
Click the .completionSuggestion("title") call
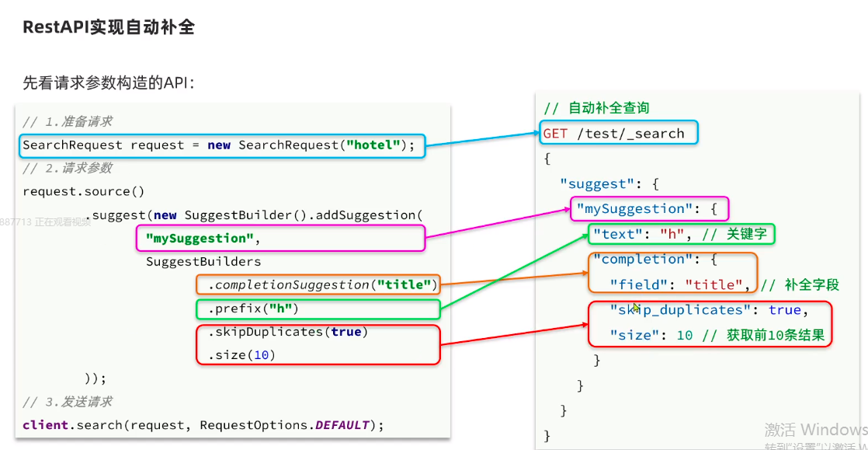tap(322, 285)
